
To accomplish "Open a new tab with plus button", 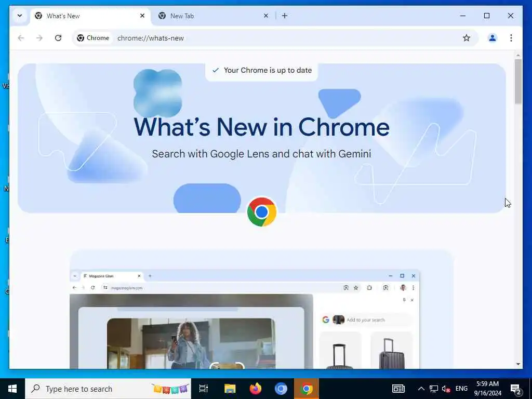I will click(x=285, y=16).
